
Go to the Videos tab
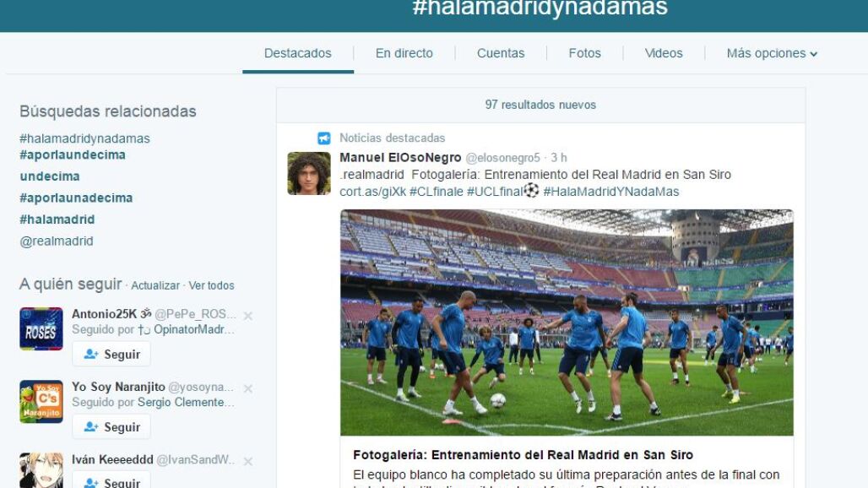pyautogui.click(x=663, y=53)
